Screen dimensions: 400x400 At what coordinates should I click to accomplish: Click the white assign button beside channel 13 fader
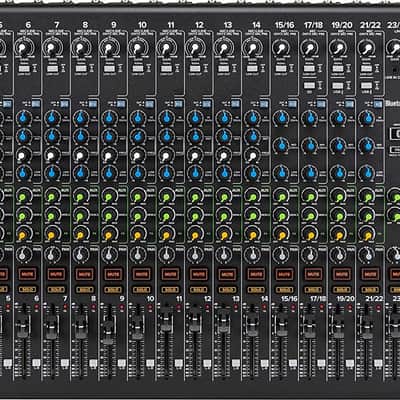tap(236, 363)
